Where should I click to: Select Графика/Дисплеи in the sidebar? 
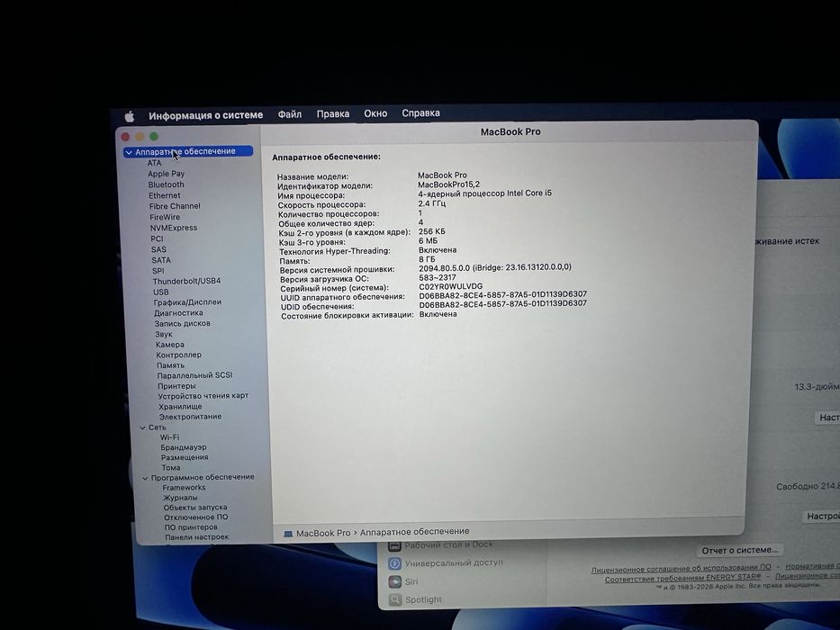pyautogui.click(x=187, y=302)
